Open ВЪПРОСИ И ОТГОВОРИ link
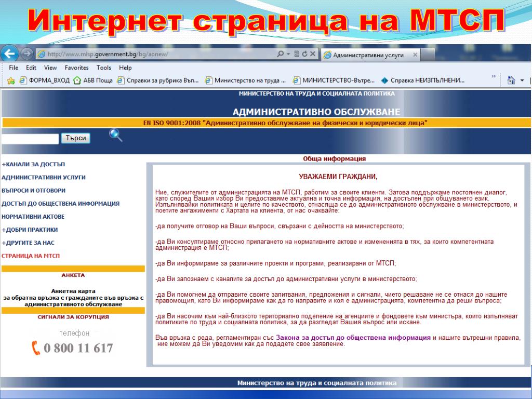 point(33,191)
